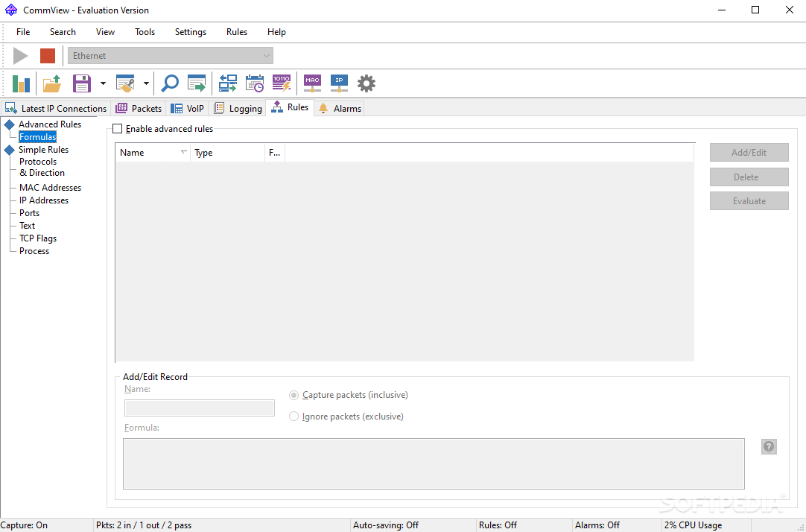Open the Rules menu
Screen dimensions: 806x532
(237, 32)
